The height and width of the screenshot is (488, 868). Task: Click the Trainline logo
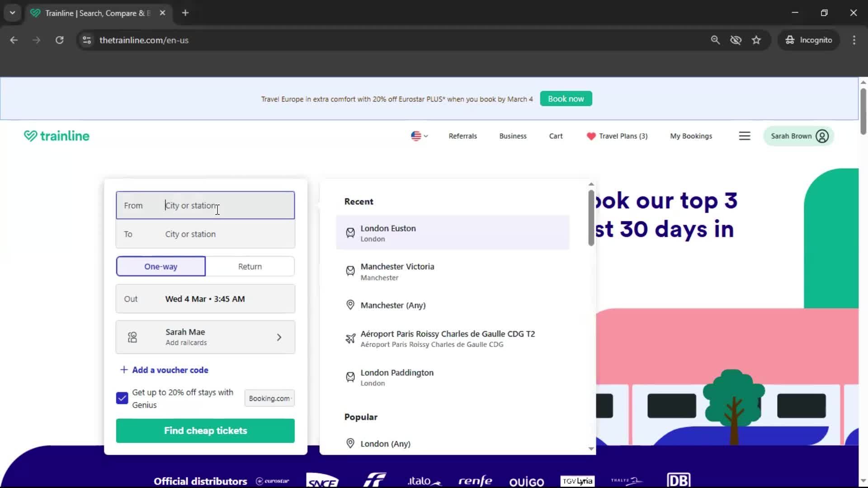56,136
